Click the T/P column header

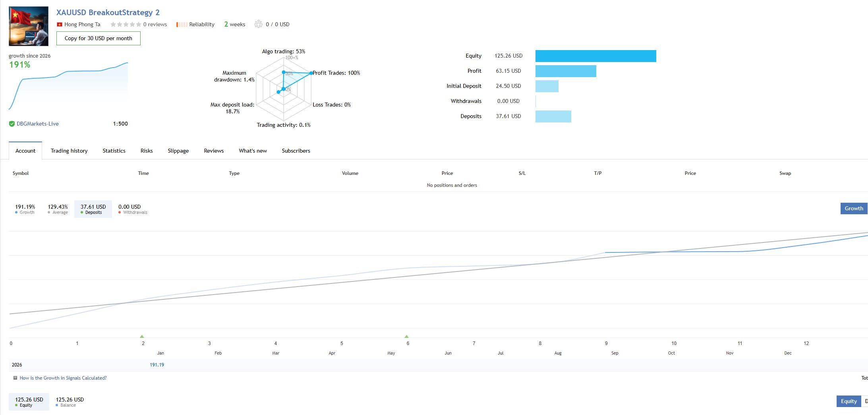point(598,173)
